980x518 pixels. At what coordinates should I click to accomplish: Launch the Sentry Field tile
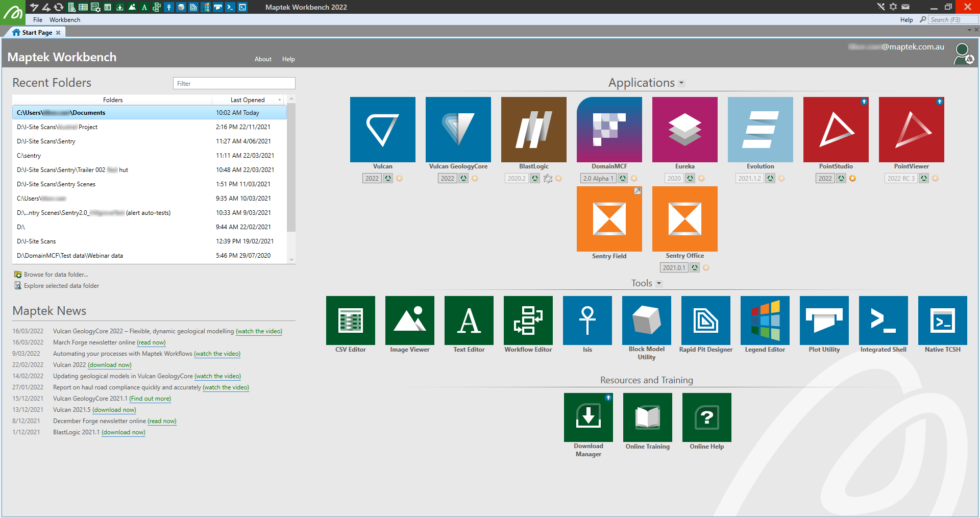pyautogui.click(x=609, y=219)
